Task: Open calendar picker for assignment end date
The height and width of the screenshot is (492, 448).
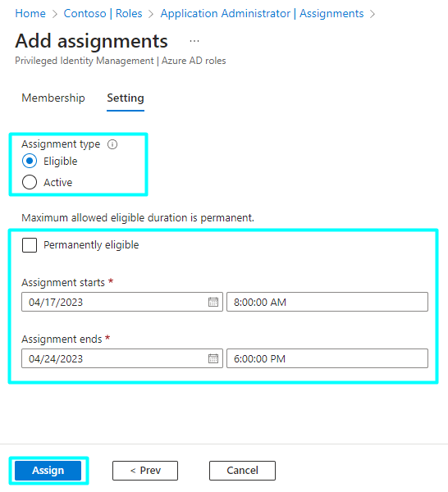Action: 213,358
